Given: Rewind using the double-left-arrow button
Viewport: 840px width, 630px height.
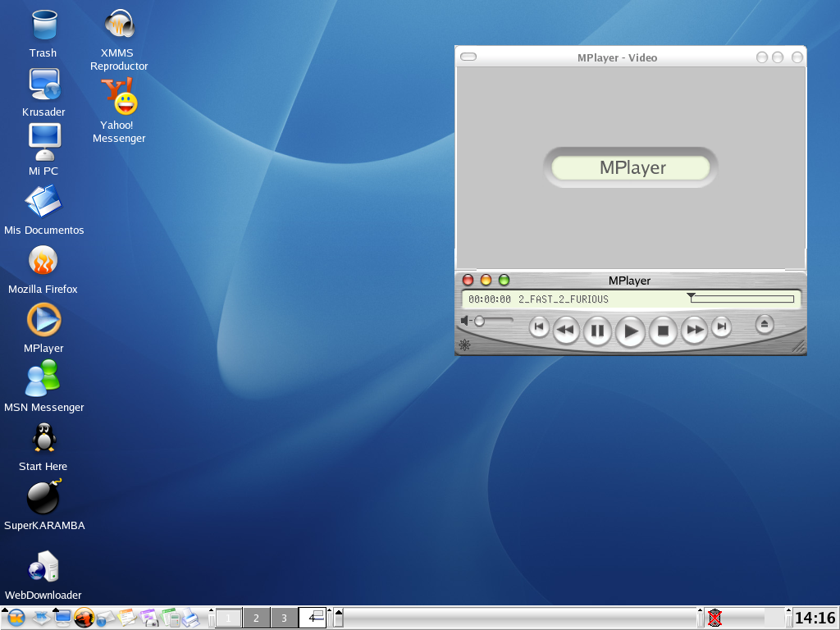Looking at the screenshot, I should (x=566, y=330).
